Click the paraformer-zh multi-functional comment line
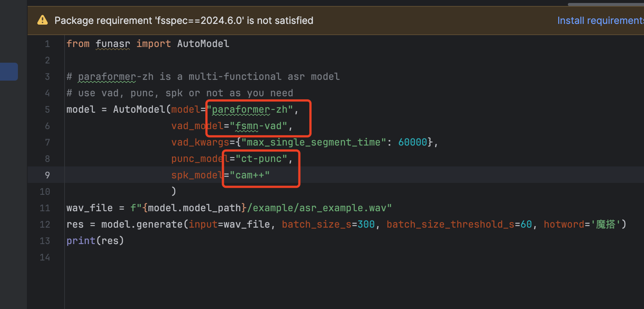 pyautogui.click(x=203, y=77)
